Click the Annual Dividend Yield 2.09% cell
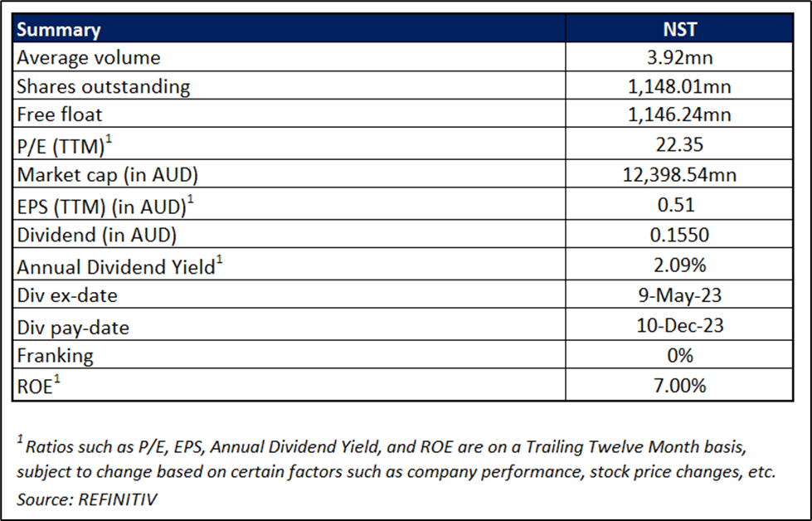The width and height of the screenshot is (812, 521). click(679, 265)
